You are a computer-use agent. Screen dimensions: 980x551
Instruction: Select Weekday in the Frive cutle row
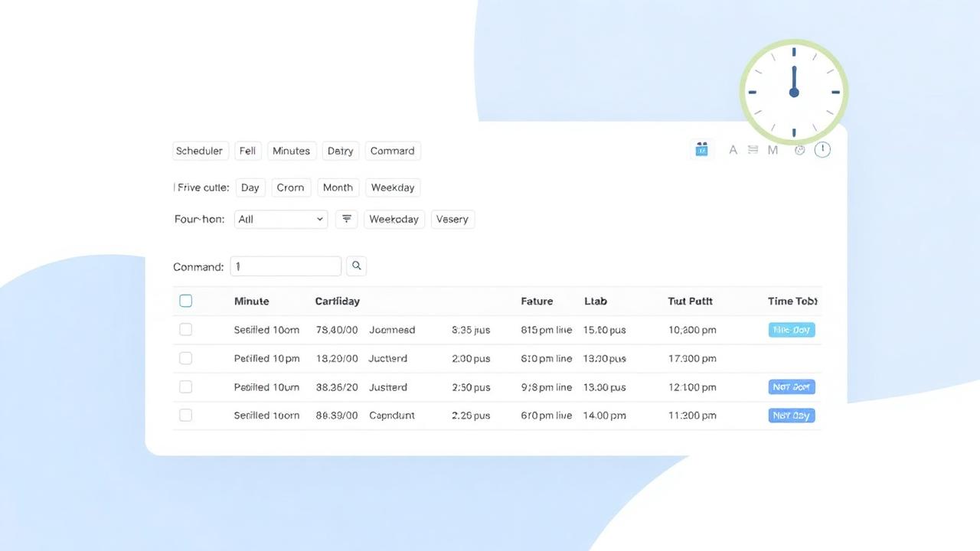[x=393, y=187]
